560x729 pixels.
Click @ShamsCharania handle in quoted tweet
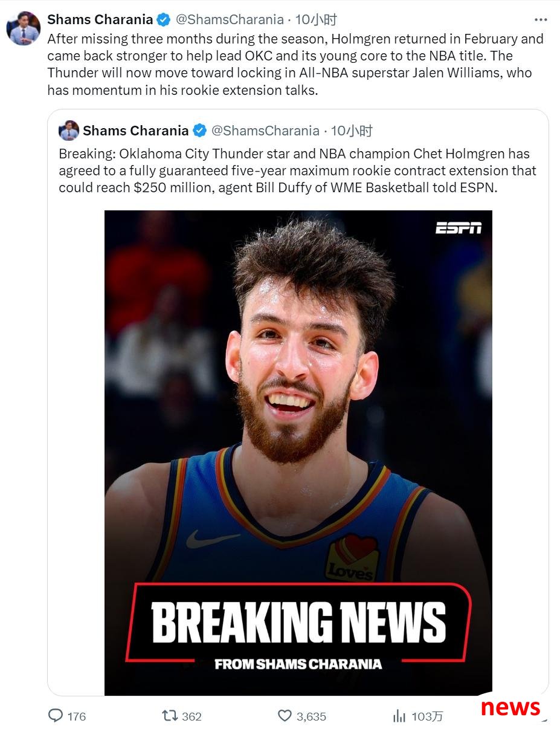coord(265,131)
